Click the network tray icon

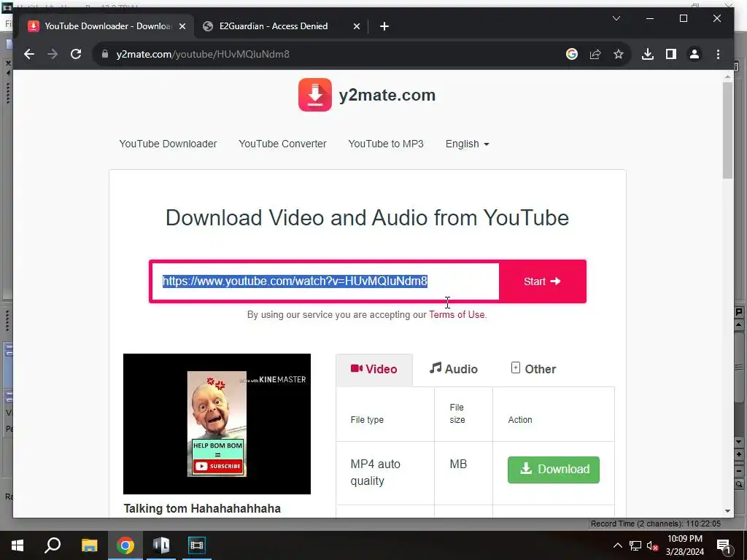(635, 545)
